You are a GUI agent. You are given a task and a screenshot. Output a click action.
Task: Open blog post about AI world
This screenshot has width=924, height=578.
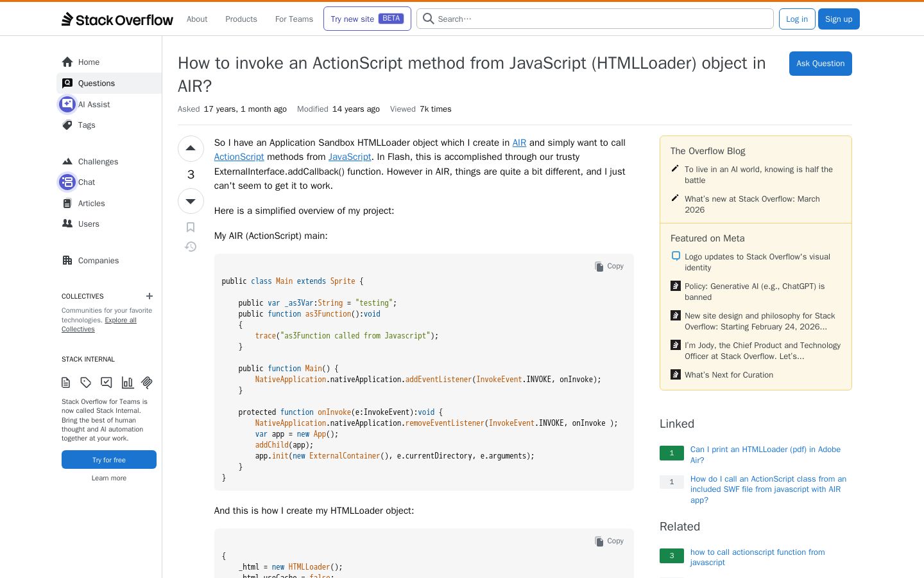[758, 175]
